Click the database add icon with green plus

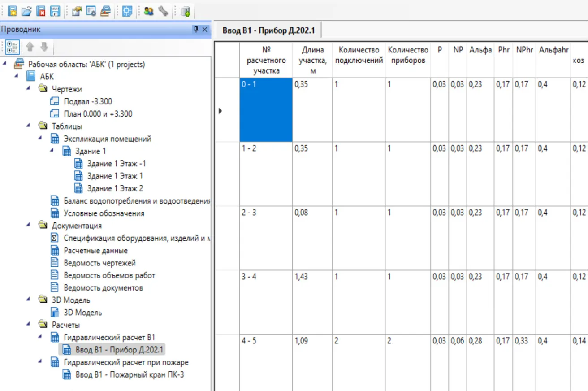click(x=186, y=12)
